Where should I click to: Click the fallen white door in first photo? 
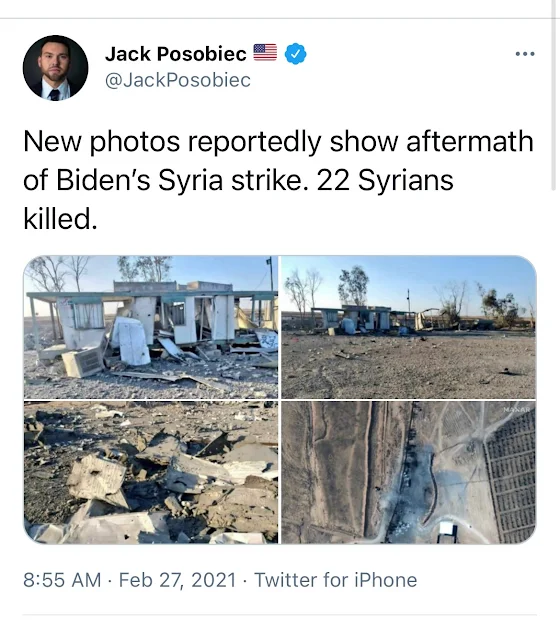(x=131, y=341)
